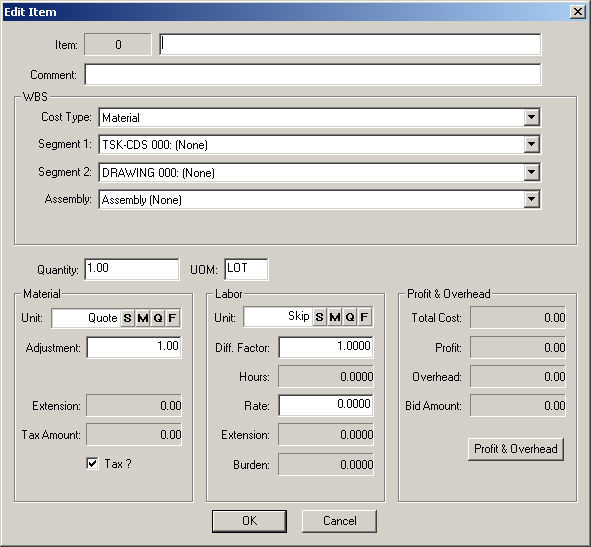Open the Cost Type dropdown
This screenshot has height=547, width=591.
[531, 117]
